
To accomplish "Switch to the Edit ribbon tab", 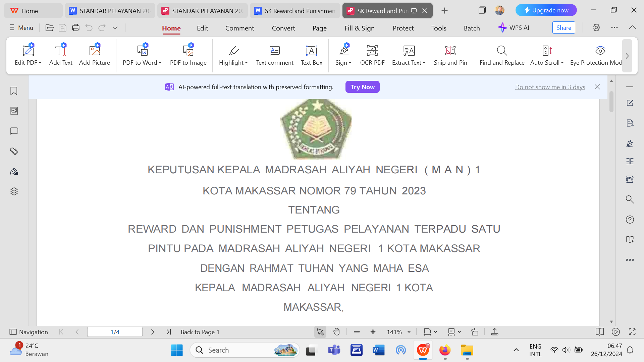I will pyautogui.click(x=203, y=28).
